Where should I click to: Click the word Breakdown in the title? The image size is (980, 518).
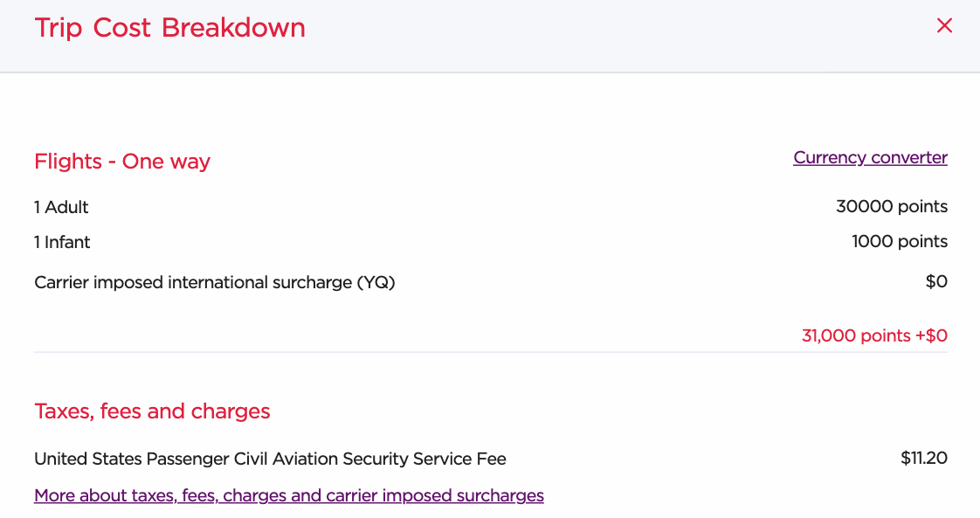point(233,28)
